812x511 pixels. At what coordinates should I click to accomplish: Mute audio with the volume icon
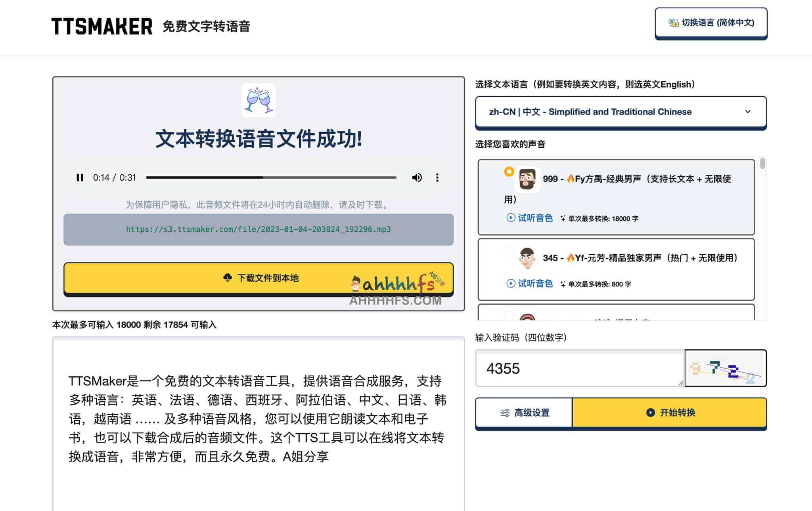coord(417,177)
